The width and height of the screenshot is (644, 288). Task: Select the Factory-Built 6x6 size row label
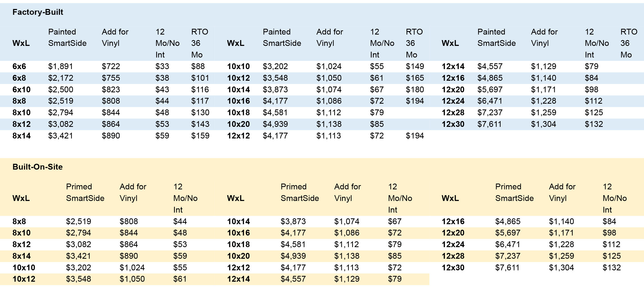pyautogui.click(x=19, y=66)
